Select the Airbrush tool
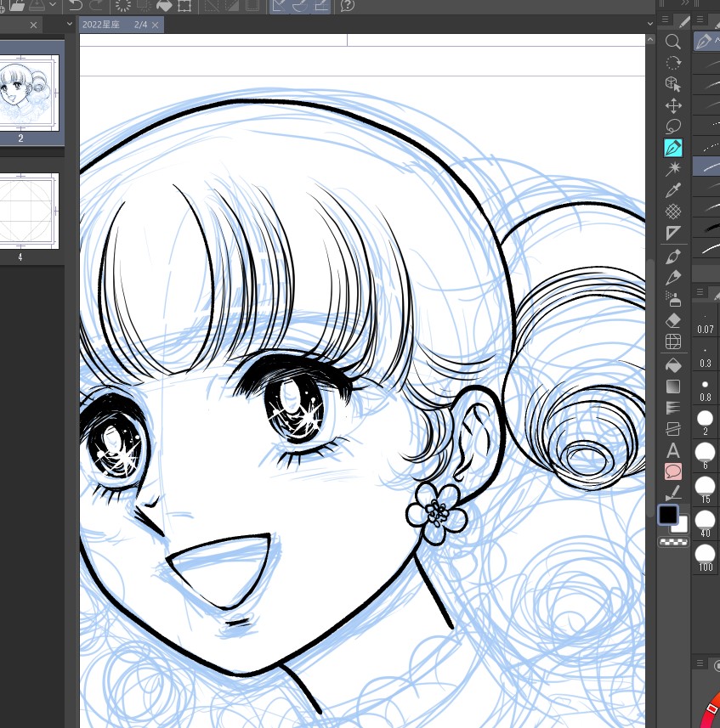 click(x=672, y=299)
